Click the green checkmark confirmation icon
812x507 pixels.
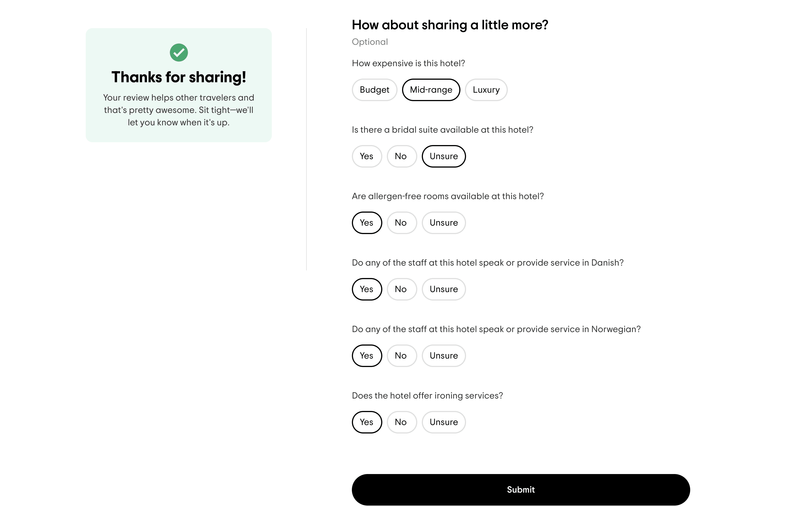click(x=178, y=53)
